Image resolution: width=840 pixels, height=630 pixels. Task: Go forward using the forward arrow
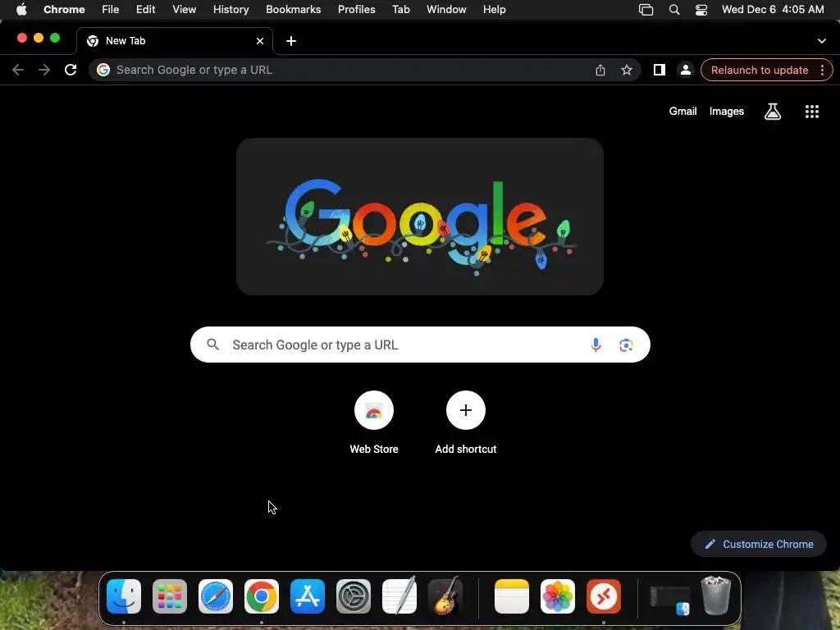[x=44, y=70]
